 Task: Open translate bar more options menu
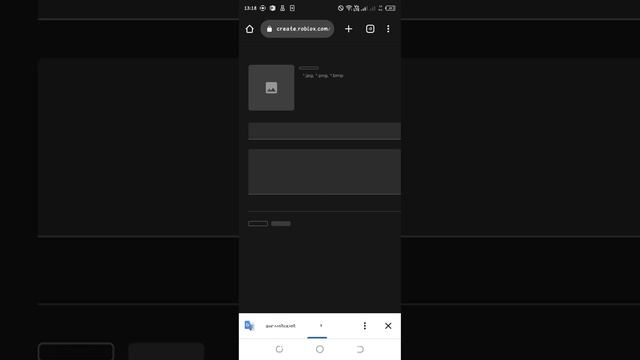[365, 326]
